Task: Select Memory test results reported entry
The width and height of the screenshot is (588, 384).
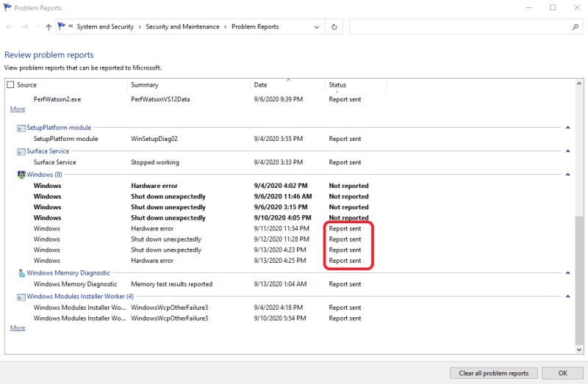Action: tap(171, 284)
